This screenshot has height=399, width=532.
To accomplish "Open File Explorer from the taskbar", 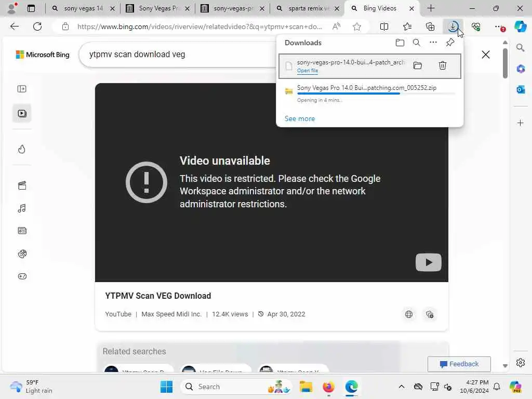I will (305, 387).
